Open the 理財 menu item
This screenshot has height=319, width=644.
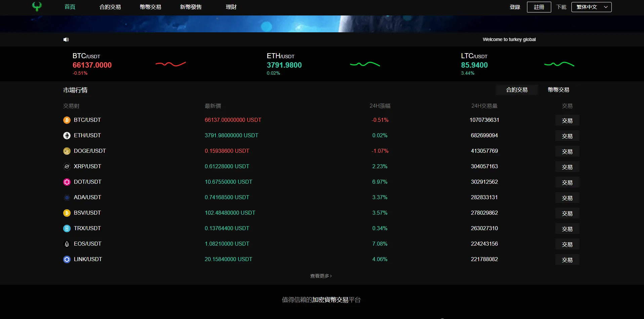(231, 7)
